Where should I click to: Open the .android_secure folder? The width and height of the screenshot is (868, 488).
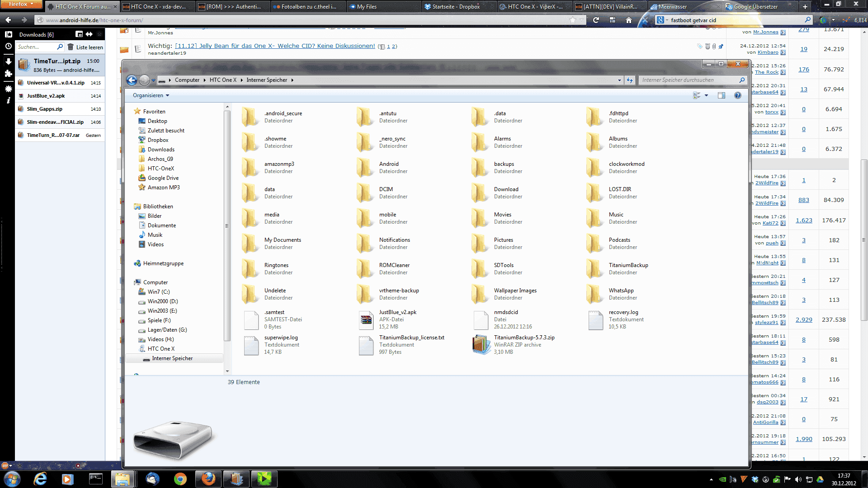pyautogui.click(x=271, y=117)
